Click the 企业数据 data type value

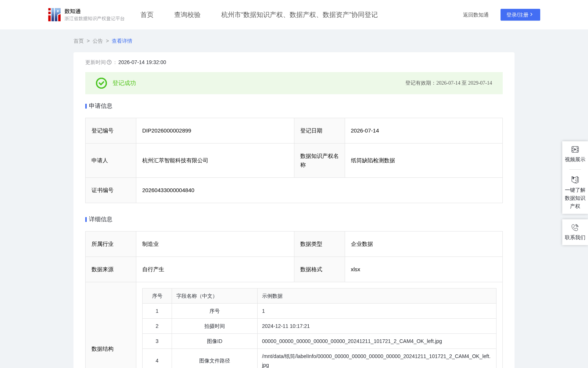362,244
